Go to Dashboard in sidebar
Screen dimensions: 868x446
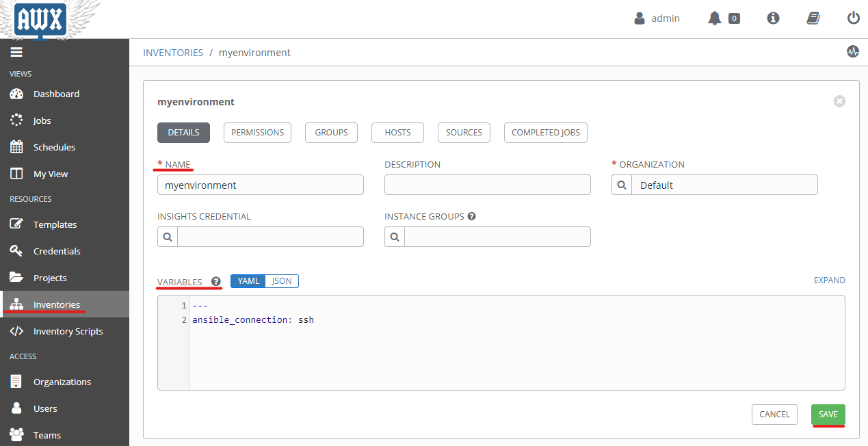pyautogui.click(x=64, y=94)
